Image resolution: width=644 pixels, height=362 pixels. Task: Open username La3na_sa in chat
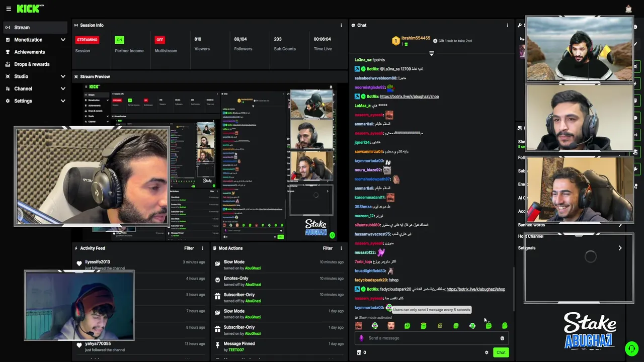[363, 60]
